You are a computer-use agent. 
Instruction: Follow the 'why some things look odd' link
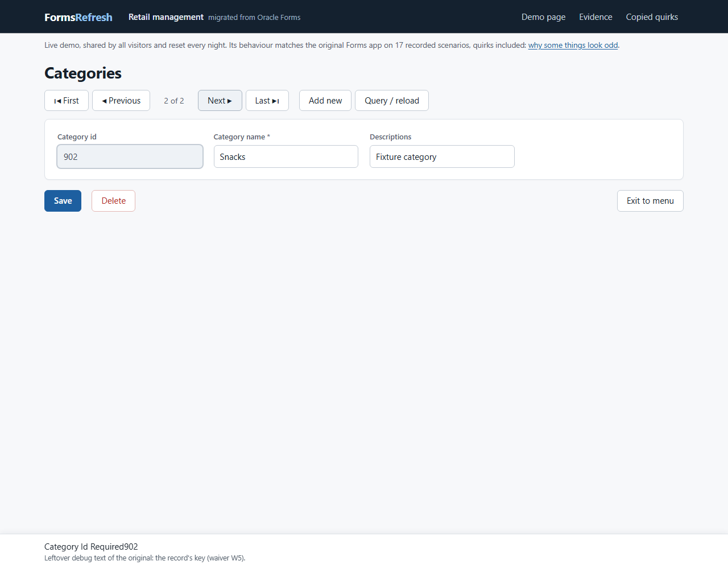point(573,45)
